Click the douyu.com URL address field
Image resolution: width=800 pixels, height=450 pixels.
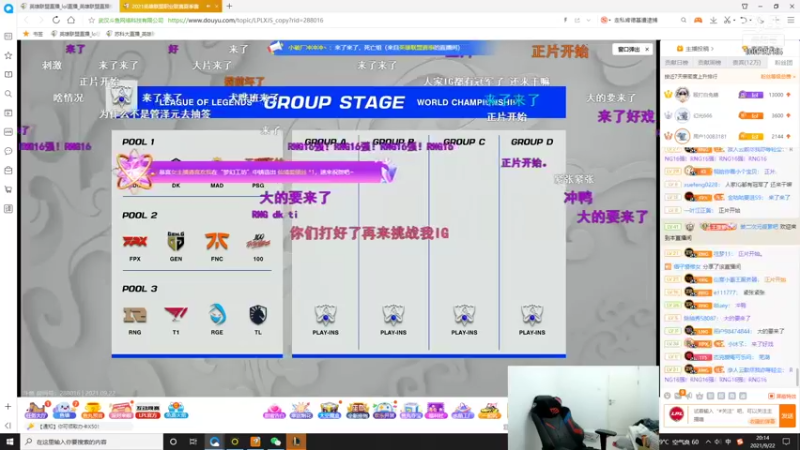click(245, 20)
